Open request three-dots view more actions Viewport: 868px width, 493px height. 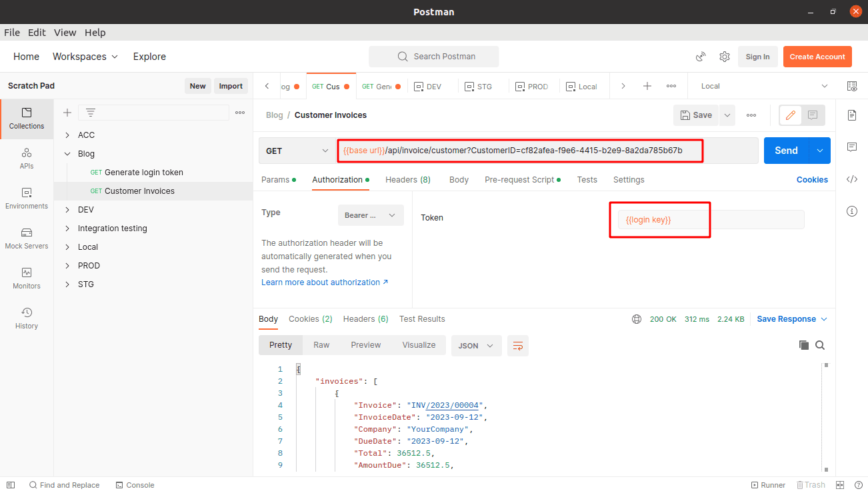[x=751, y=115]
